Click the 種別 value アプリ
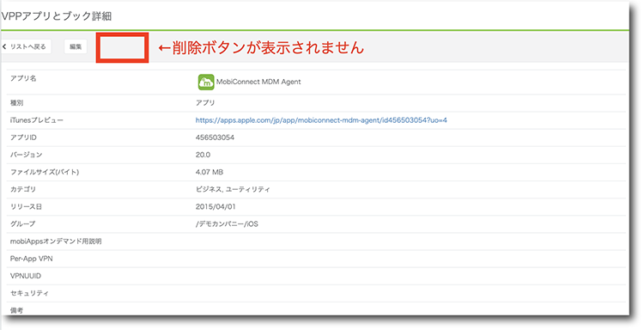The width and height of the screenshot is (644, 330). pyautogui.click(x=205, y=103)
